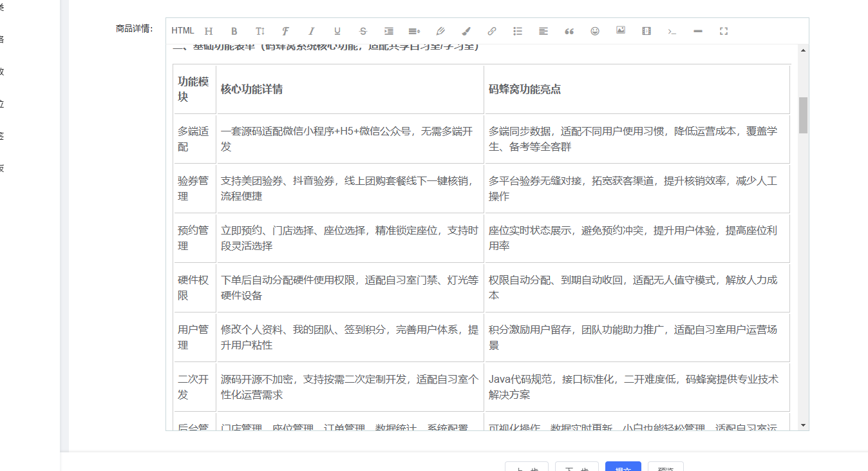Insert a code block
The image size is (868, 471).
[672, 30]
